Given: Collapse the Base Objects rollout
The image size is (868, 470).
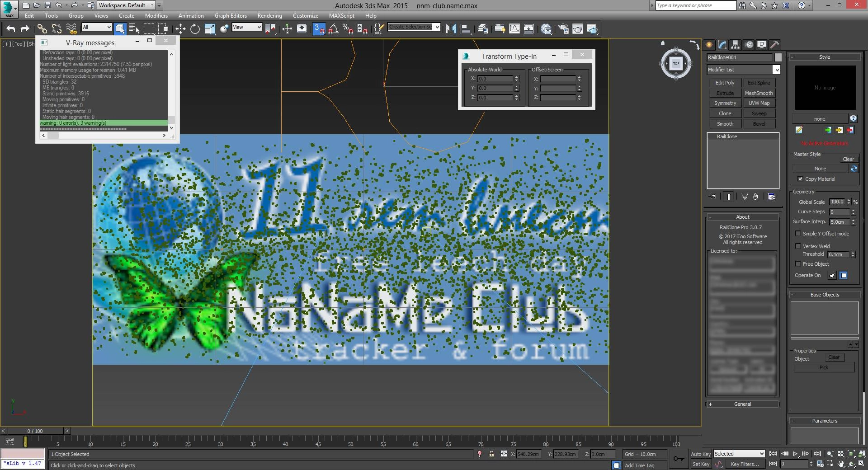Looking at the screenshot, I should pos(824,295).
